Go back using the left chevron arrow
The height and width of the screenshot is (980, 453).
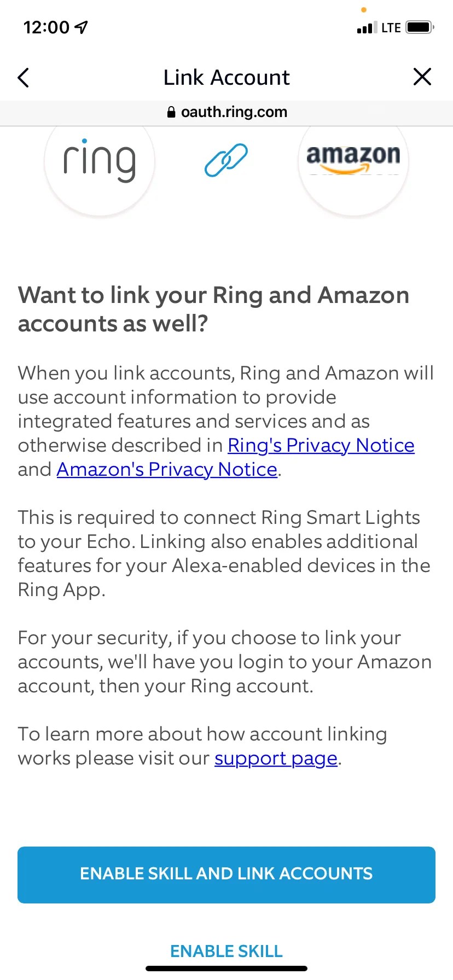[x=24, y=77]
